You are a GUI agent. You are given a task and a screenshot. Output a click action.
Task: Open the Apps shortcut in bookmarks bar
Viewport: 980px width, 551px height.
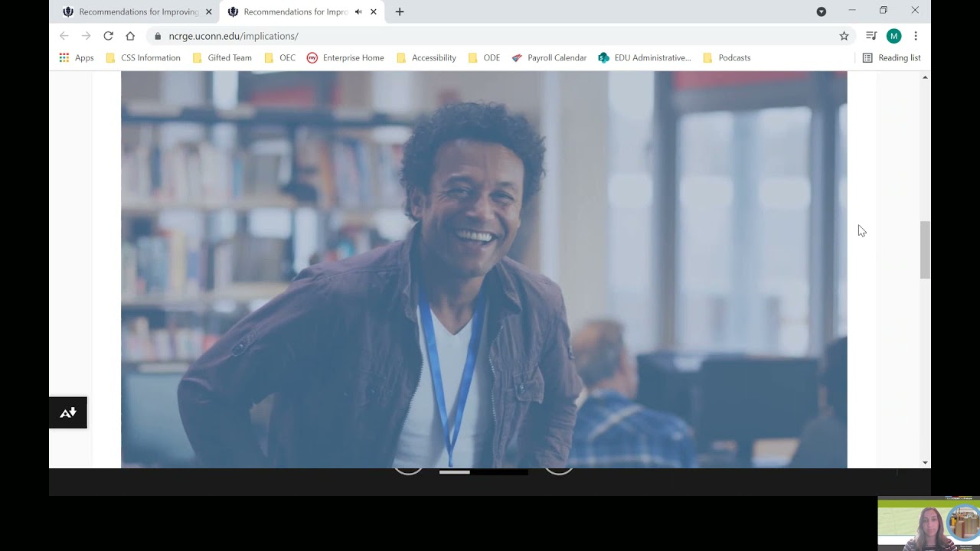click(x=77, y=57)
